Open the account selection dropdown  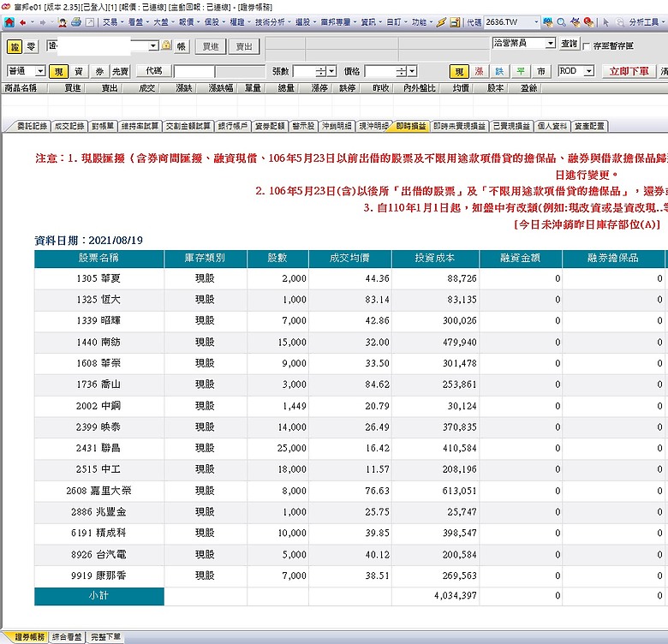click(x=154, y=45)
